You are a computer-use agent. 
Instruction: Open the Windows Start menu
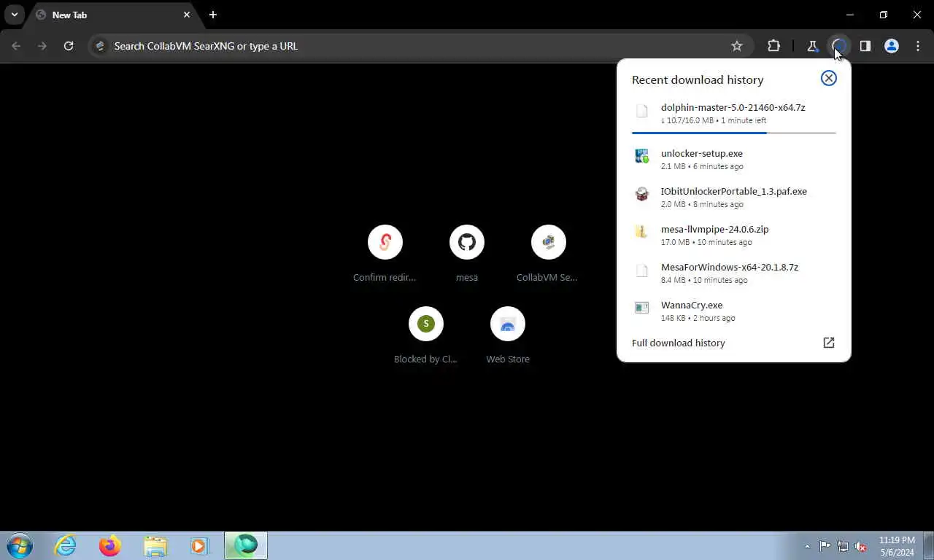click(x=20, y=545)
